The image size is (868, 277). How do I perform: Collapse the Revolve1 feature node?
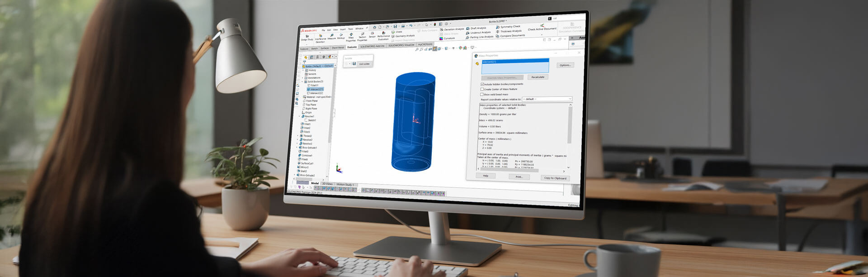pos(299,116)
